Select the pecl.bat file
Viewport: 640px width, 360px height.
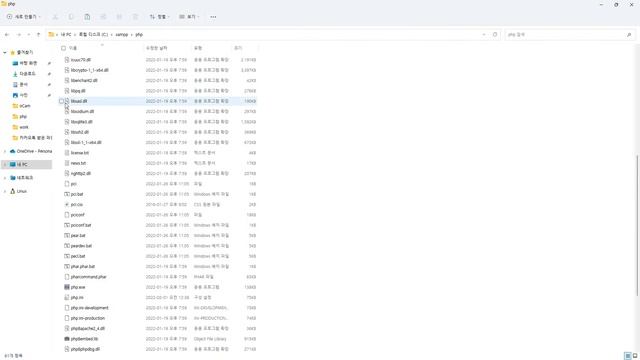[x=78, y=256]
